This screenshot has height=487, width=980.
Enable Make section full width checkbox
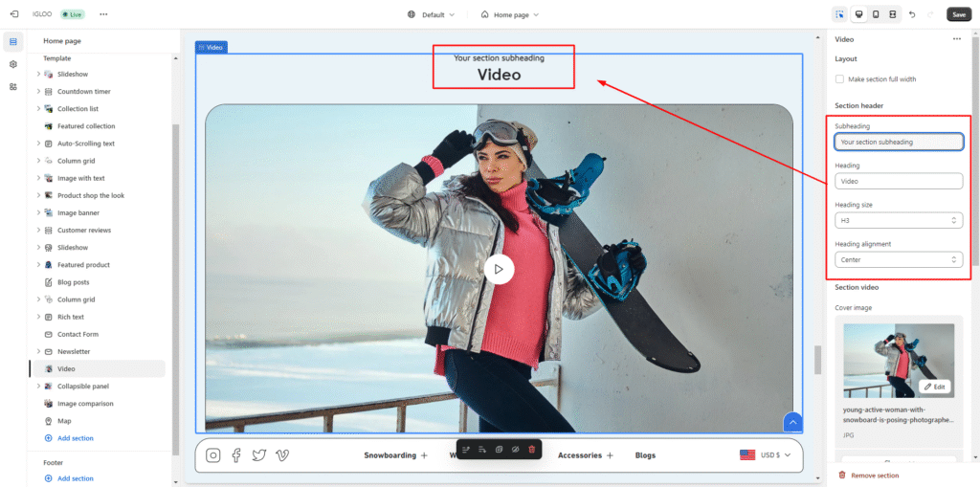click(x=839, y=79)
